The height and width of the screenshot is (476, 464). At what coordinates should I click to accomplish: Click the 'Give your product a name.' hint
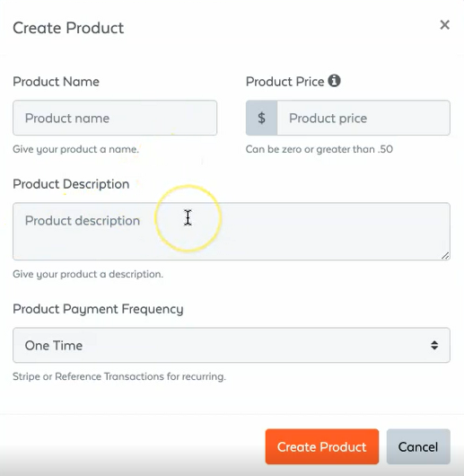tap(75, 149)
